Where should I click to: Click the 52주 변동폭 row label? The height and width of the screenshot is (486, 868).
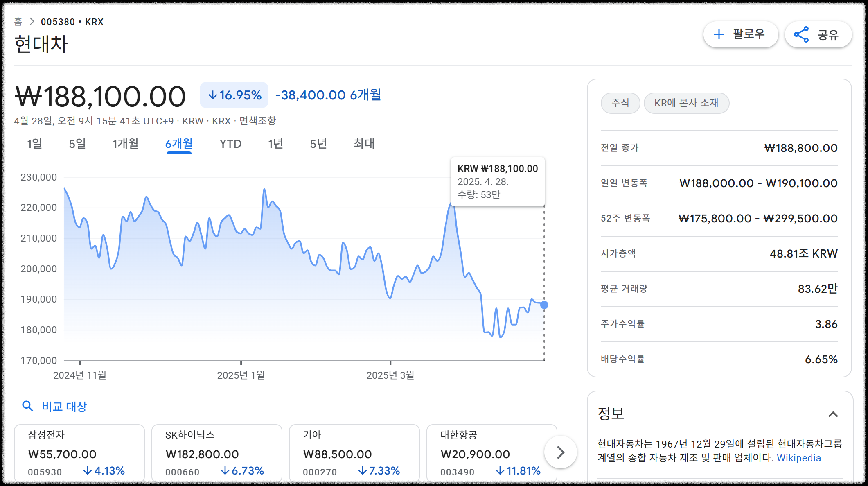[625, 218]
